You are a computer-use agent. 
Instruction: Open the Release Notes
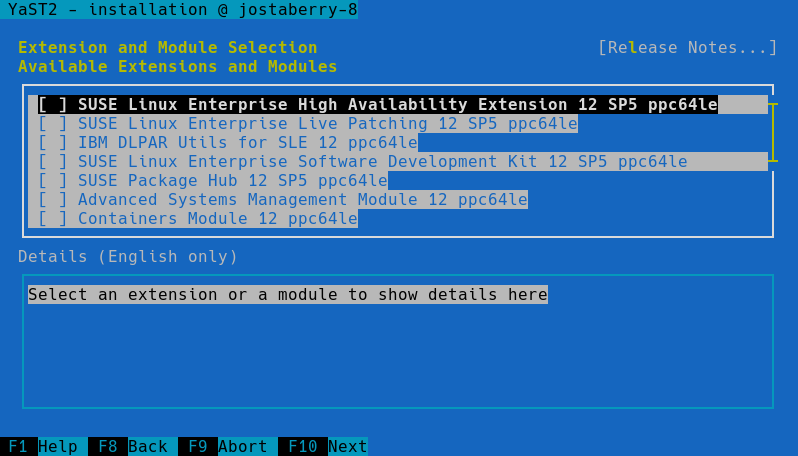687,48
